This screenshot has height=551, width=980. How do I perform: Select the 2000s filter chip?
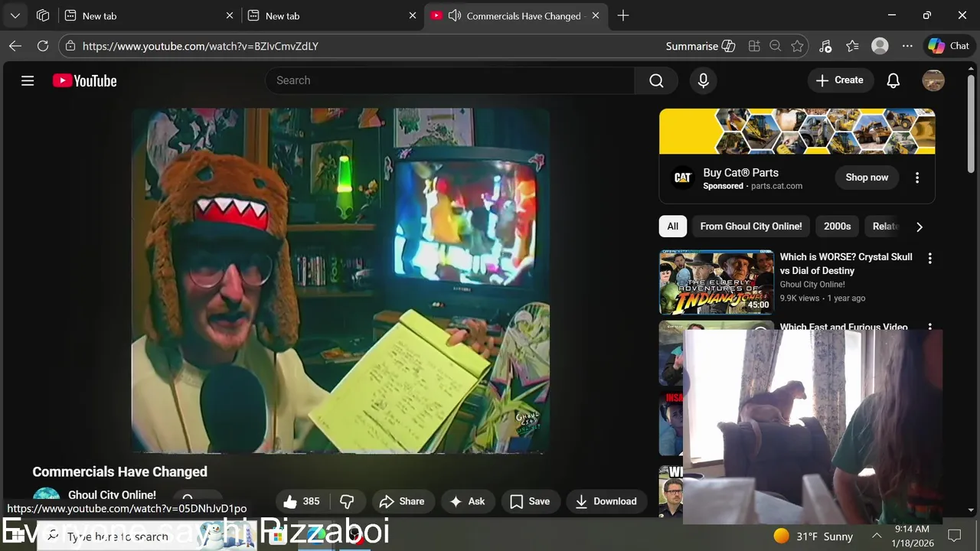837,227
